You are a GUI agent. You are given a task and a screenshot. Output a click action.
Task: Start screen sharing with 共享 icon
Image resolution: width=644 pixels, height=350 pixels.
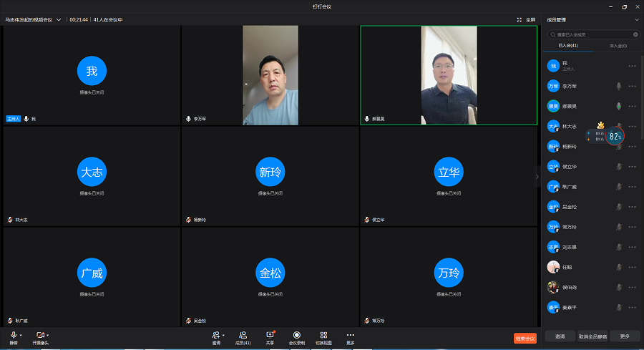[270, 335]
